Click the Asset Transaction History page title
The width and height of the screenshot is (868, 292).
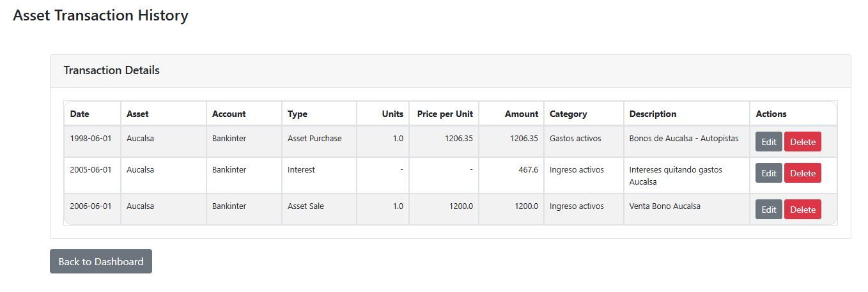pos(101,15)
